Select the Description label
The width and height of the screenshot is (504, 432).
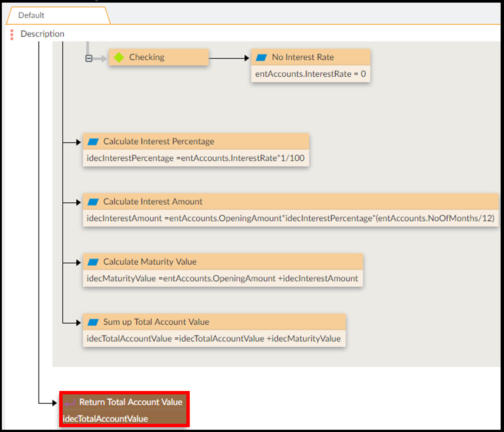click(42, 34)
